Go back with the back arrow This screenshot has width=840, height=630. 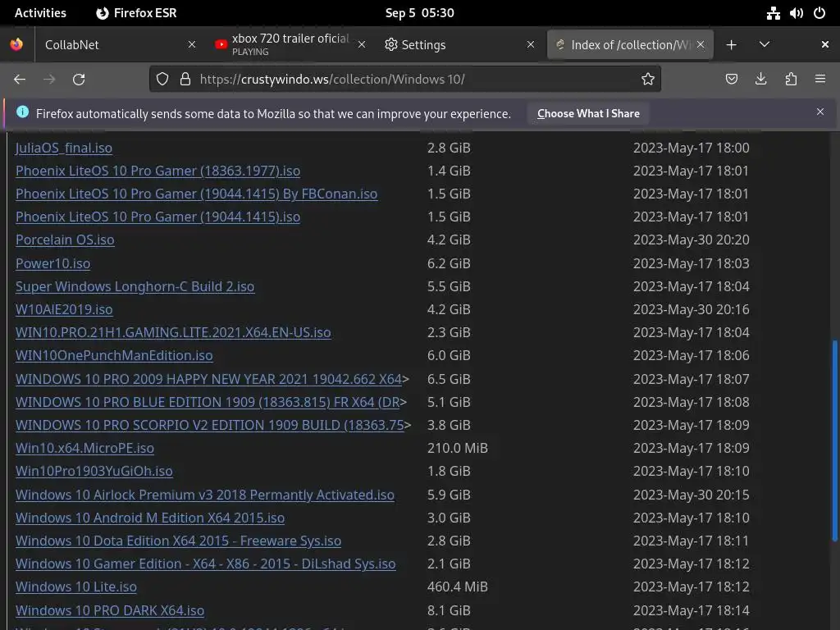click(20, 80)
